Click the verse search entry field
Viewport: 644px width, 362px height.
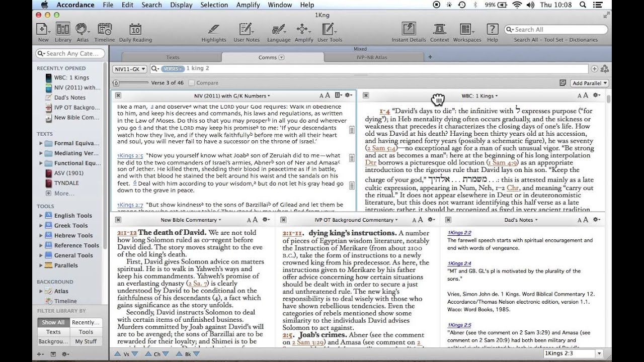[369, 69]
